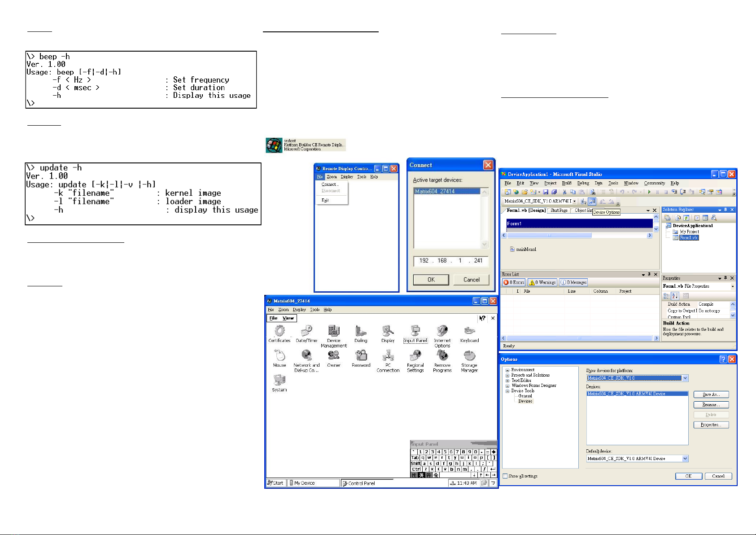Toggle the 0 Messages filter button
This screenshot has width=756, height=535.
click(573, 282)
